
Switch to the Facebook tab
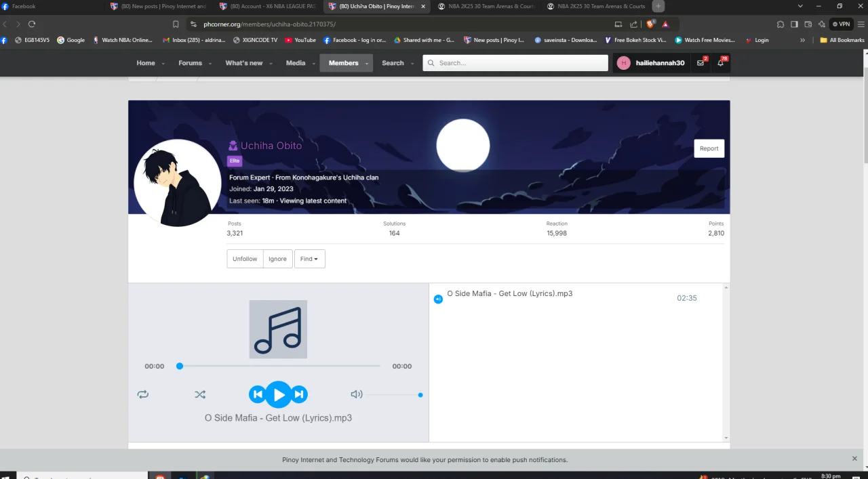tap(53, 6)
